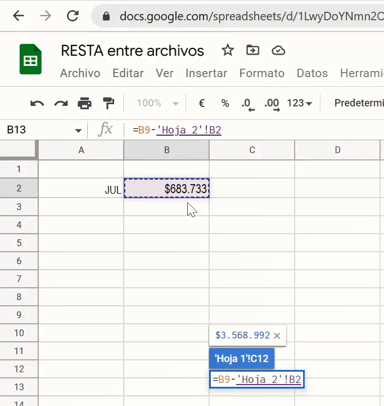Select column C header
384x406 pixels.
click(252, 150)
